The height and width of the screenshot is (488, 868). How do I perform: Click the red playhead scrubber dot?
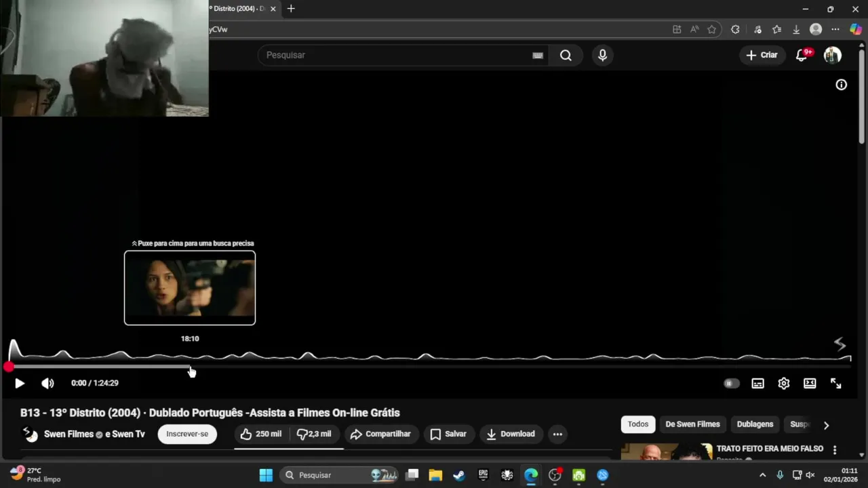[8, 367]
